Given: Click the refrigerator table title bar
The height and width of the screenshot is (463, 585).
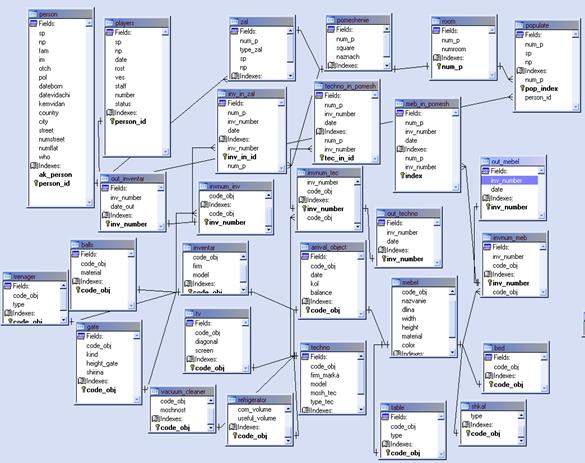Looking at the screenshot, I should 259,400.
